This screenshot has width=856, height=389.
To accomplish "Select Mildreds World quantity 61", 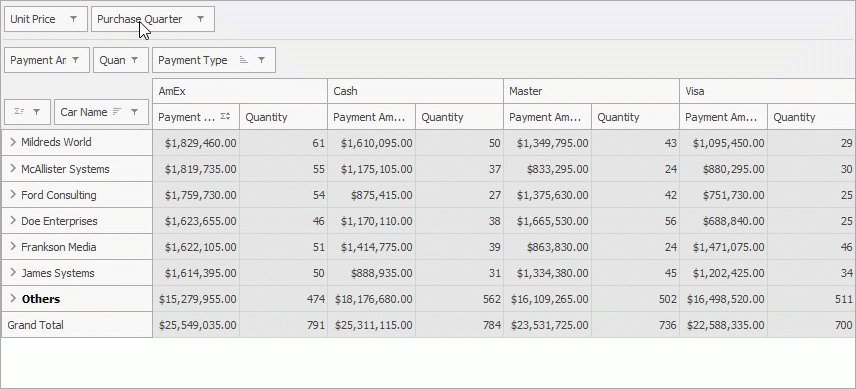I will [284, 143].
